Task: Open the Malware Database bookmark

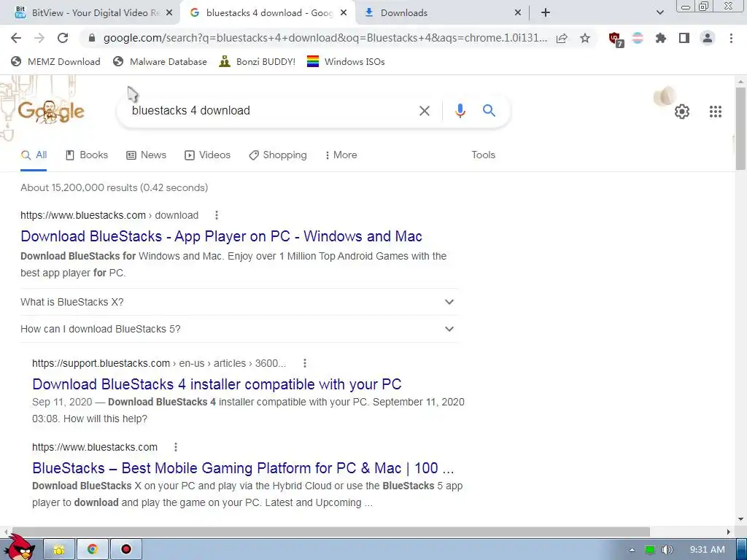Action: [x=160, y=61]
